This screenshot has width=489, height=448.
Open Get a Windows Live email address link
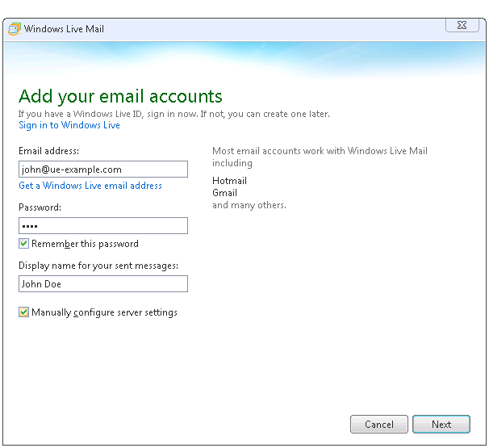point(90,186)
